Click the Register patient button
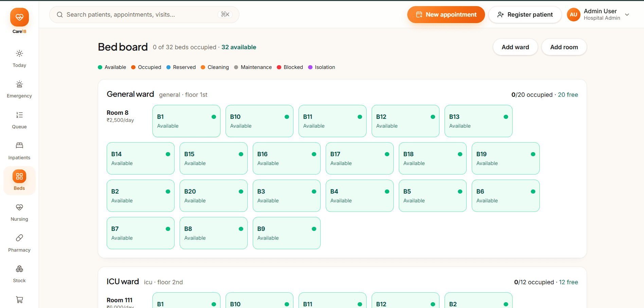The width and height of the screenshot is (644, 308). (x=525, y=15)
